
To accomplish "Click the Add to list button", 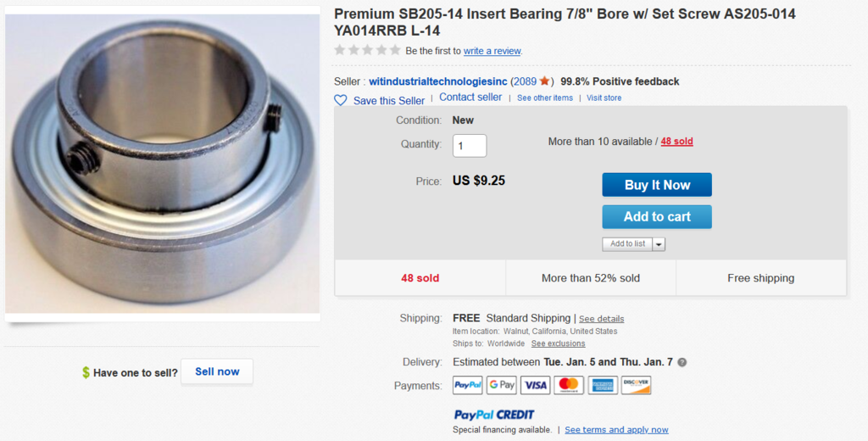I will tap(627, 244).
